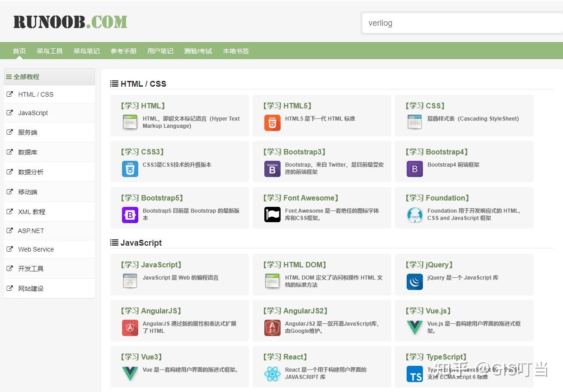Open the 【学习 Bootstrap3】 title link
Image resolution: width=563 pixels, height=392 pixels.
pos(295,152)
